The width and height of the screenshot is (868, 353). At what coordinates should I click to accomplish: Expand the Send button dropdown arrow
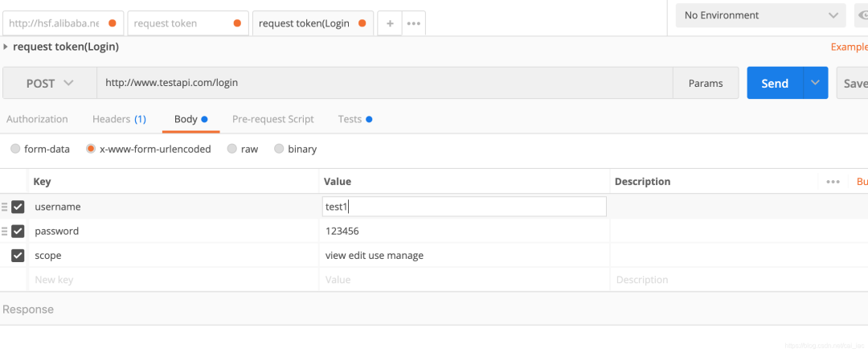816,83
